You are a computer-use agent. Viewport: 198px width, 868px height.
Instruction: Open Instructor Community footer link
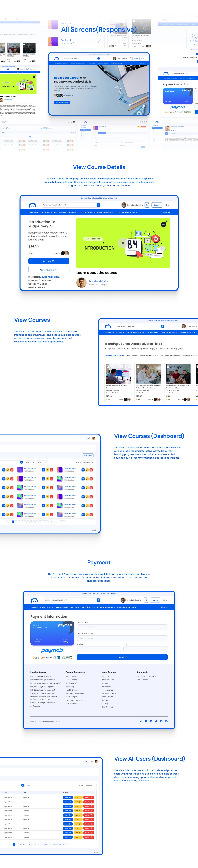tap(147, 676)
